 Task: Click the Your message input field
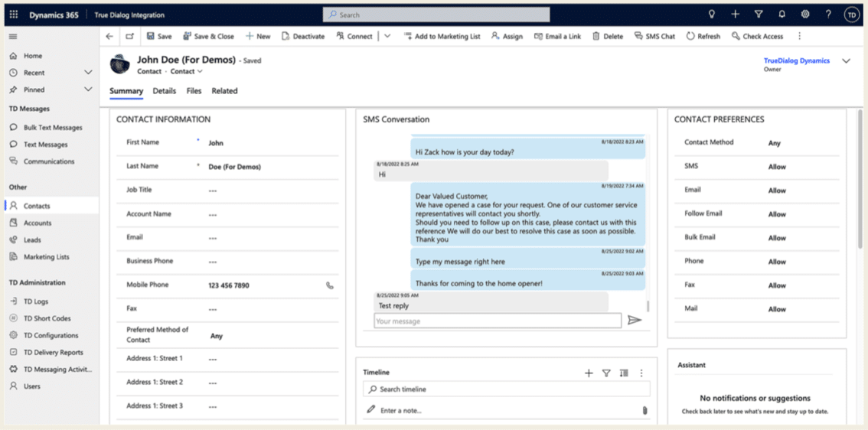point(497,321)
